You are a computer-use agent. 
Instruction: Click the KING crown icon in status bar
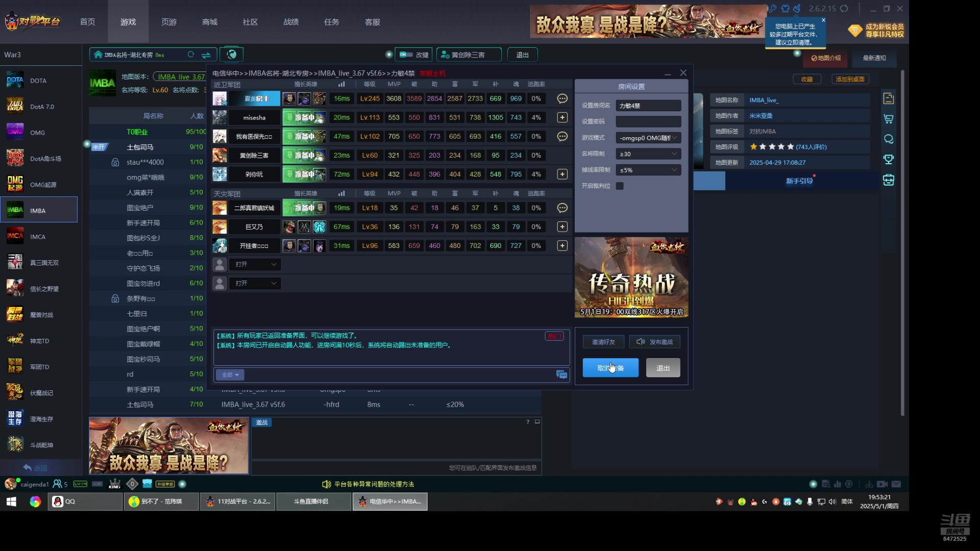[115, 484]
